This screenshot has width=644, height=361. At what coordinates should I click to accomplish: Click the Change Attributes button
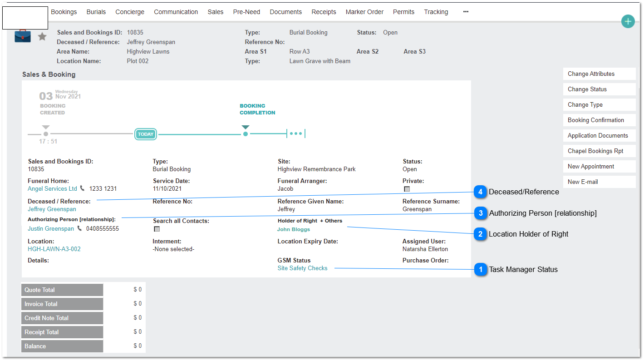[x=599, y=74]
